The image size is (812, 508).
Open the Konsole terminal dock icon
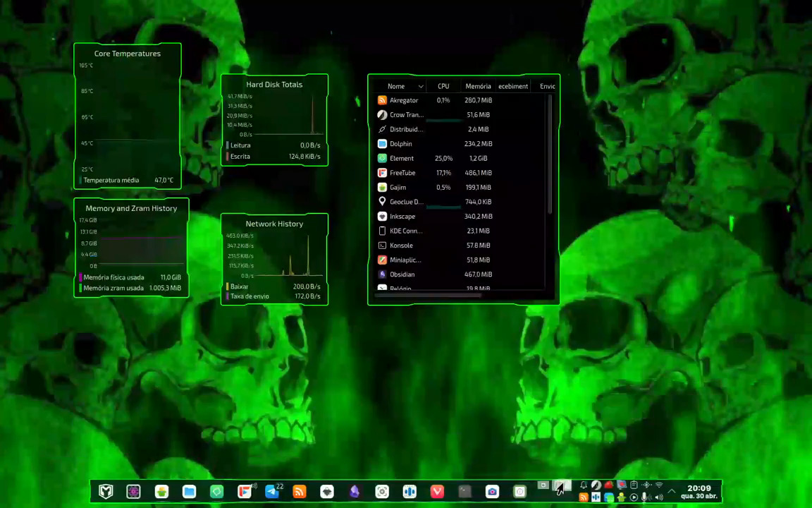(x=465, y=491)
